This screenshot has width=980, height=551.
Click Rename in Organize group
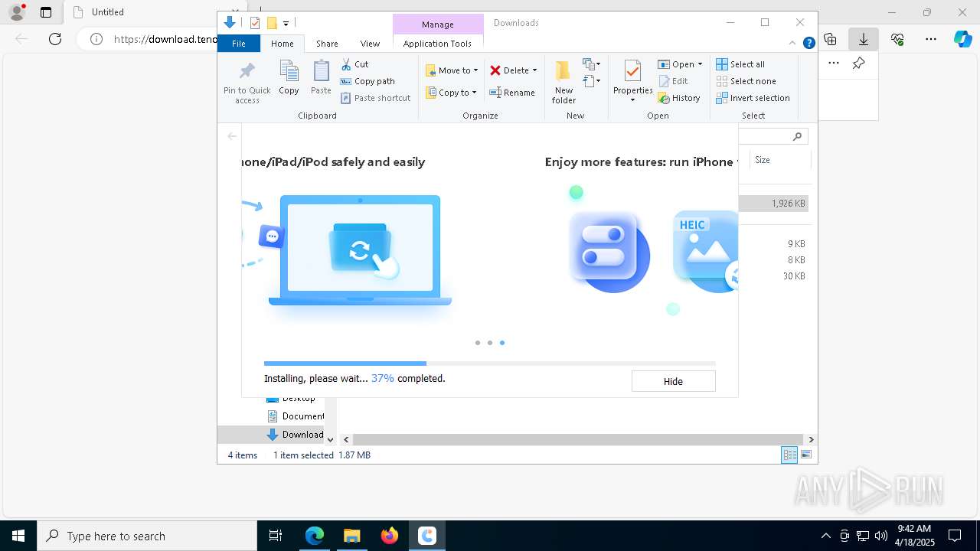[512, 93]
